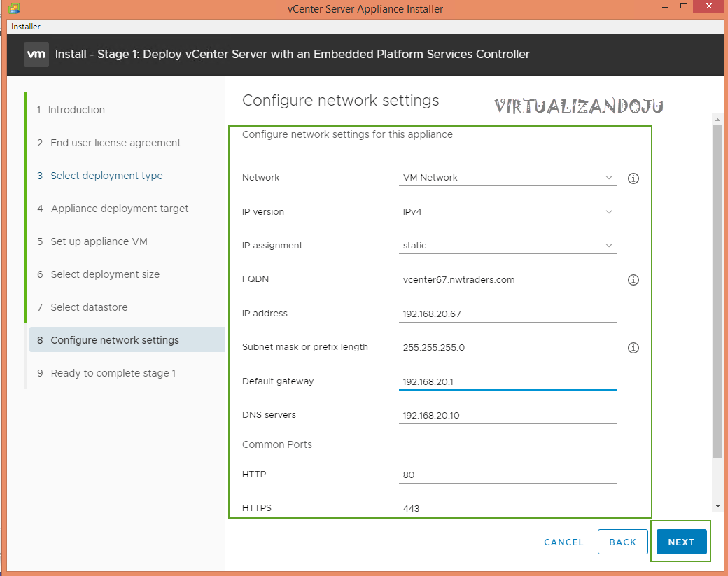Click the scrollbar down arrow
The height and width of the screenshot is (576, 728).
coord(717,506)
